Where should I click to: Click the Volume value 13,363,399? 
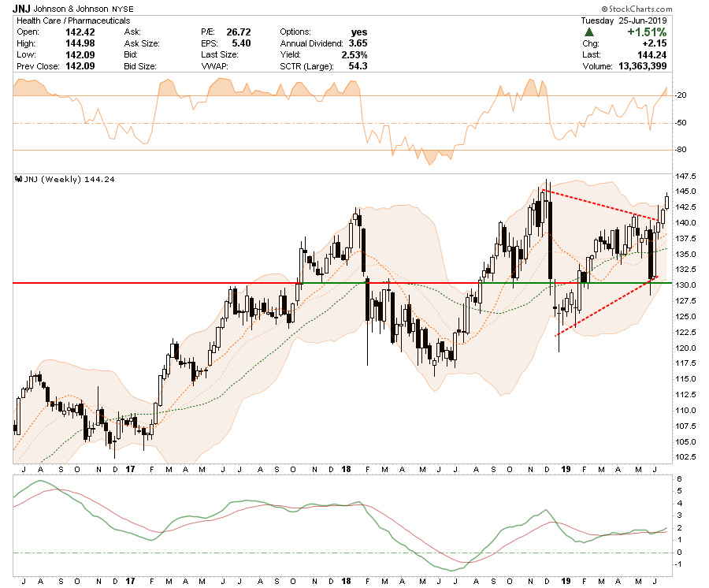coord(643,66)
